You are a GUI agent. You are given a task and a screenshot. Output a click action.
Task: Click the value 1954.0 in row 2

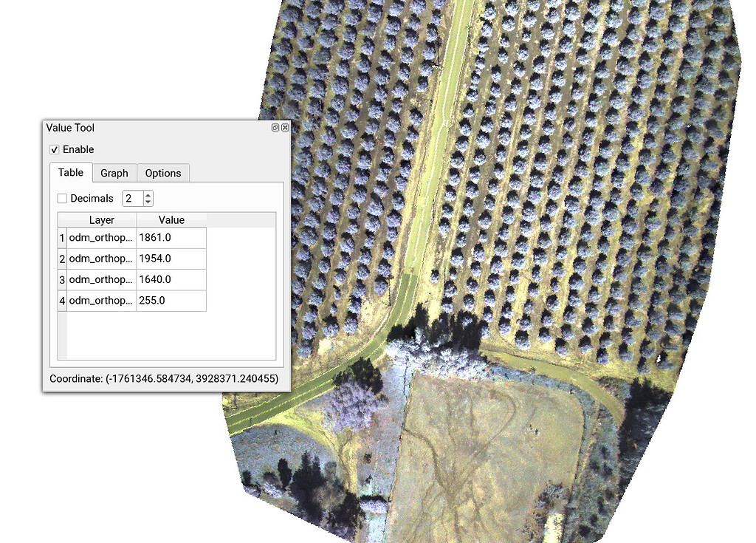pos(155,259)
